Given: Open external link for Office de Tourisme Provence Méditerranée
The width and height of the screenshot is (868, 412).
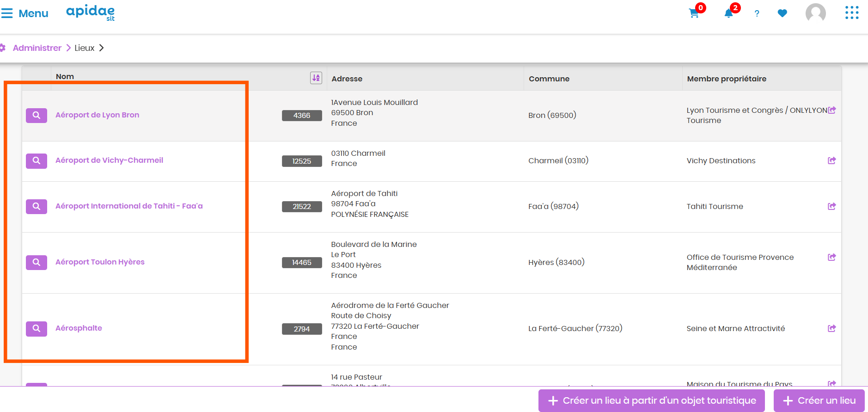Looking at the screenshot, I should point(832,257).
